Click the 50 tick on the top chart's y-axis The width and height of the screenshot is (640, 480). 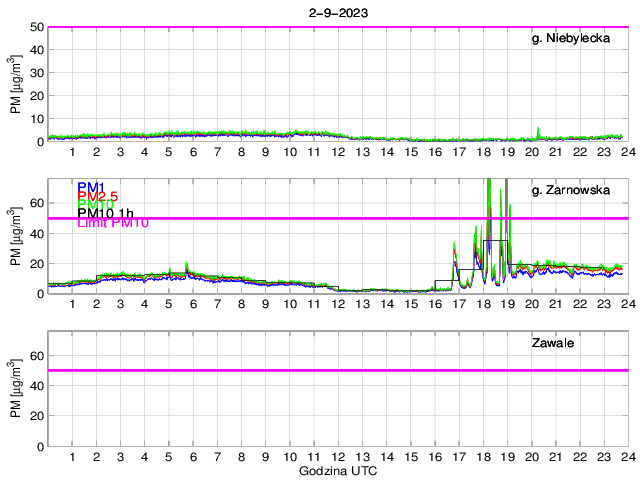(x=36, y=27)
